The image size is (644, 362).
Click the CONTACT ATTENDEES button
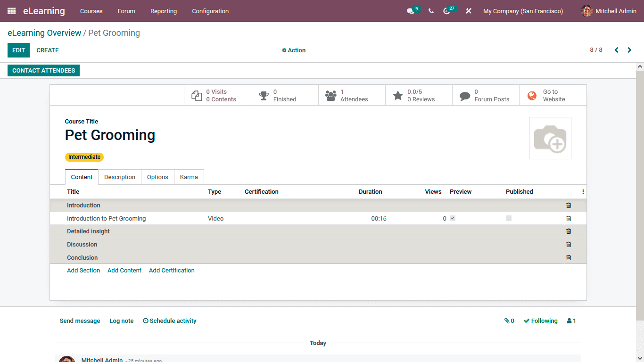point(43,70)
